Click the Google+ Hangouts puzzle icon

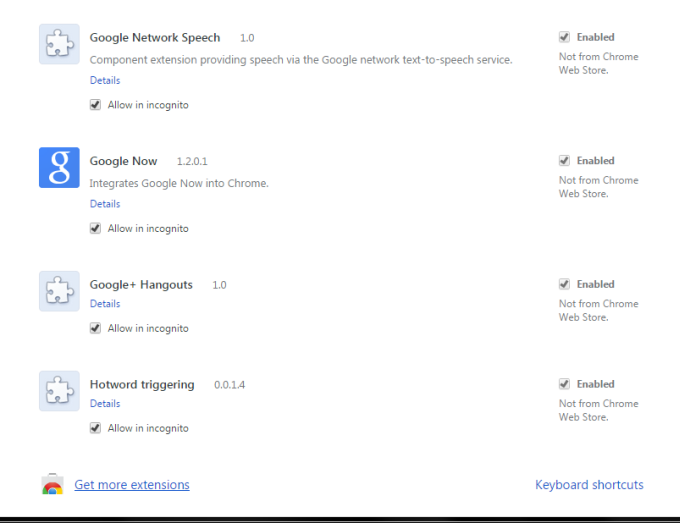(59, 291)
